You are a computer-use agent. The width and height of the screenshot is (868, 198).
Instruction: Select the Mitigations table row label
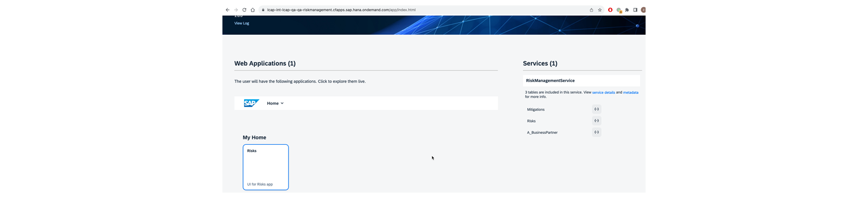(x=536, y=110)
